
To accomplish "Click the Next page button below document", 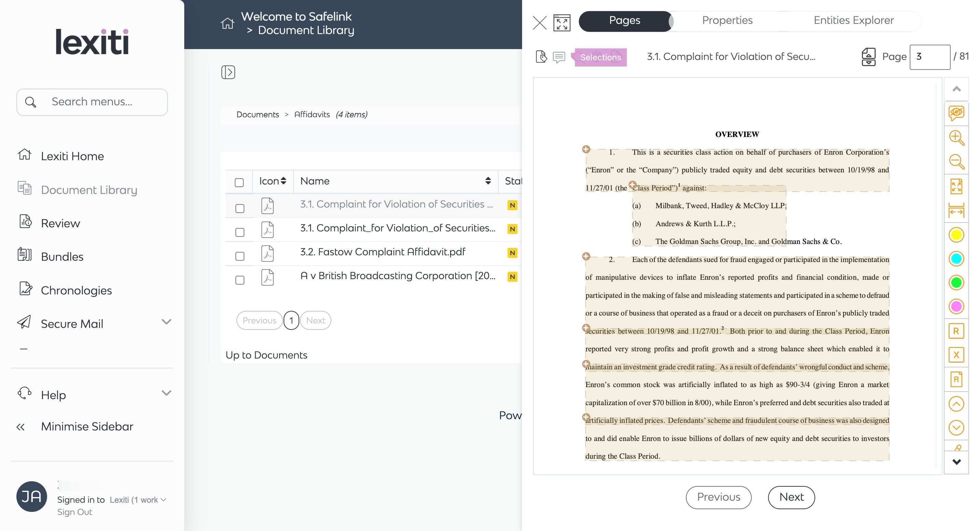I will (791, 497).
